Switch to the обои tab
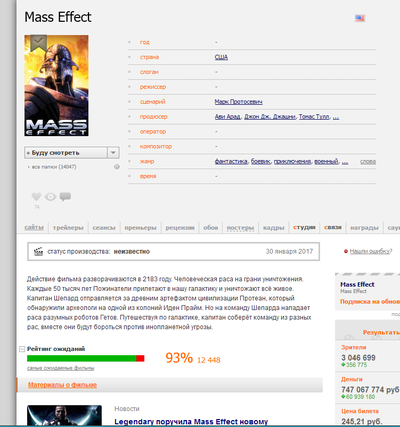 pyautogui.click(x=211, y=227)
